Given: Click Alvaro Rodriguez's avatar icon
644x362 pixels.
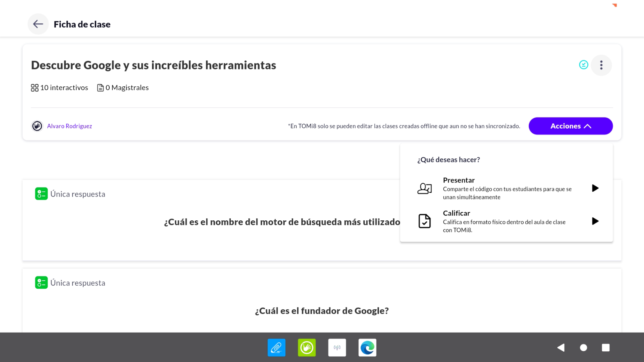Looking at the screenshot, I should point(37,126).
